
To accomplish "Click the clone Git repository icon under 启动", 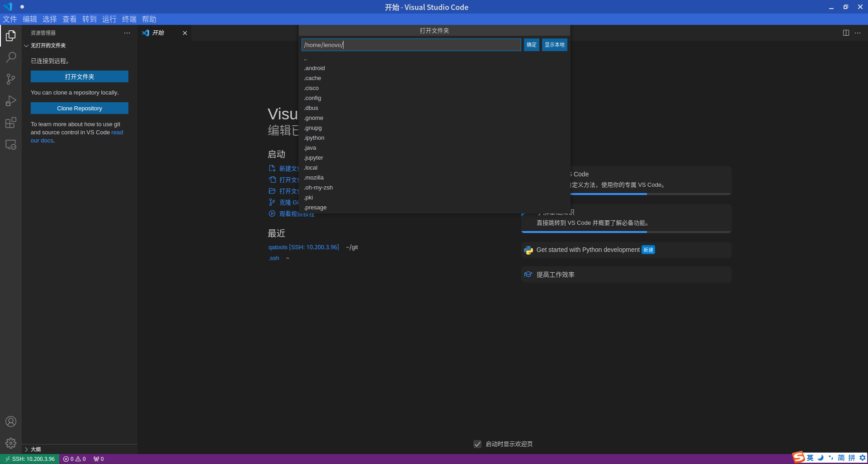I will point(272,202).
